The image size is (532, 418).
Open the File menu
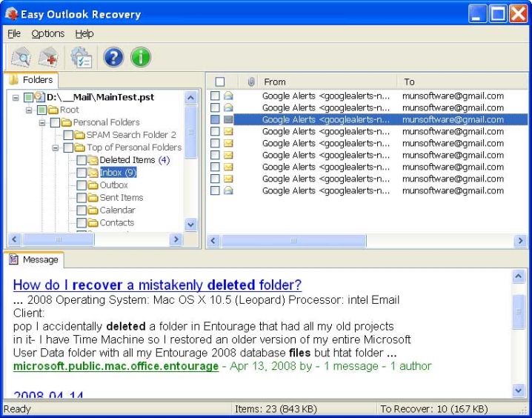(x=14, y=33)
